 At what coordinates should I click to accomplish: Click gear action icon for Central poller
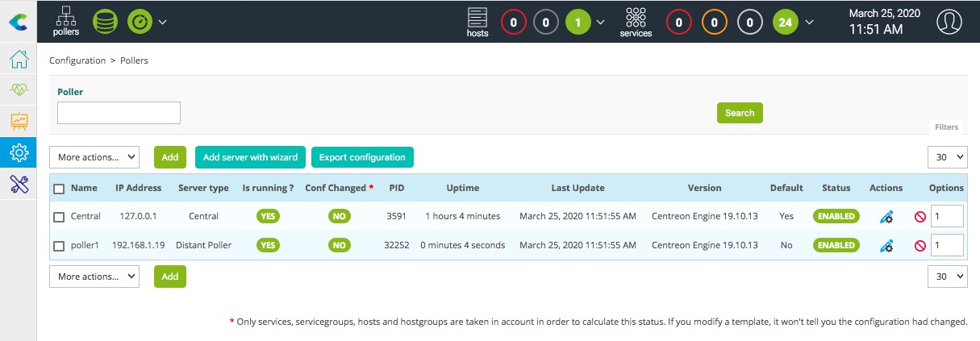(886, 216)
